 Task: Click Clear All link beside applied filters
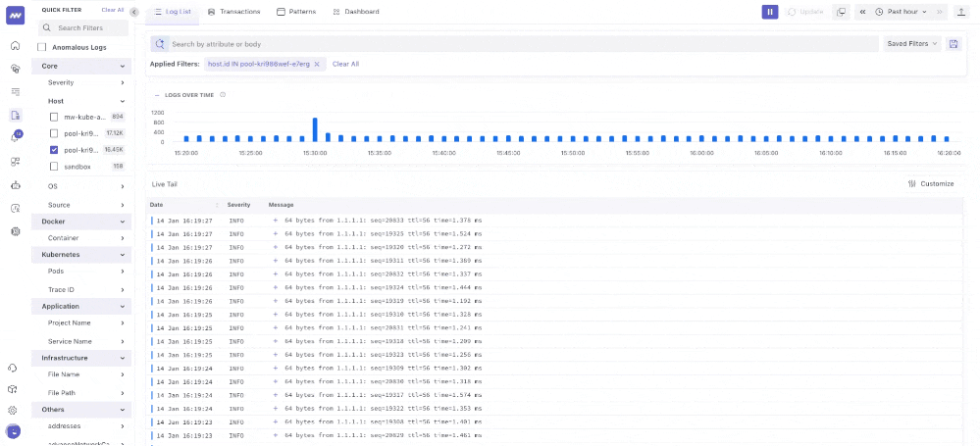click(x=345, y=64)
